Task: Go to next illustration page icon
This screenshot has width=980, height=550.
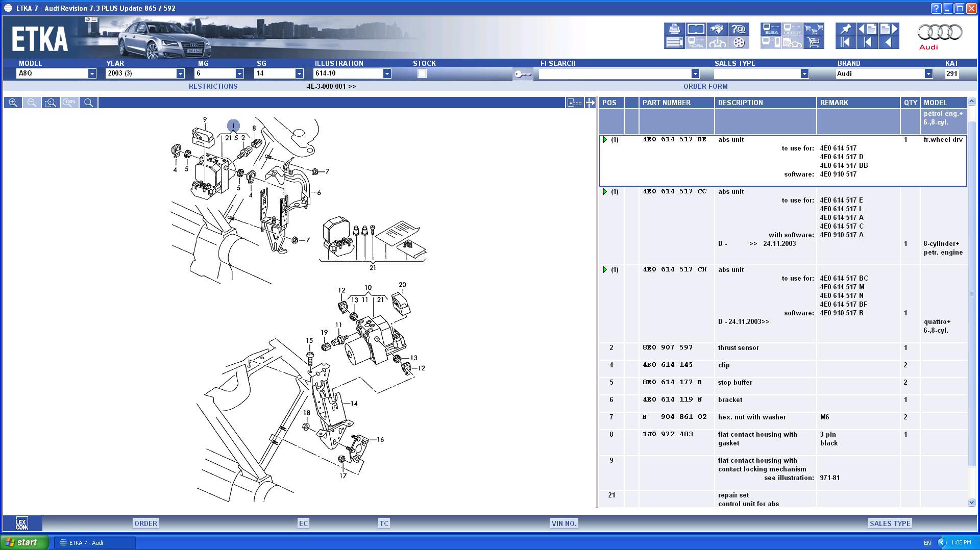Action: coord(889,29)
